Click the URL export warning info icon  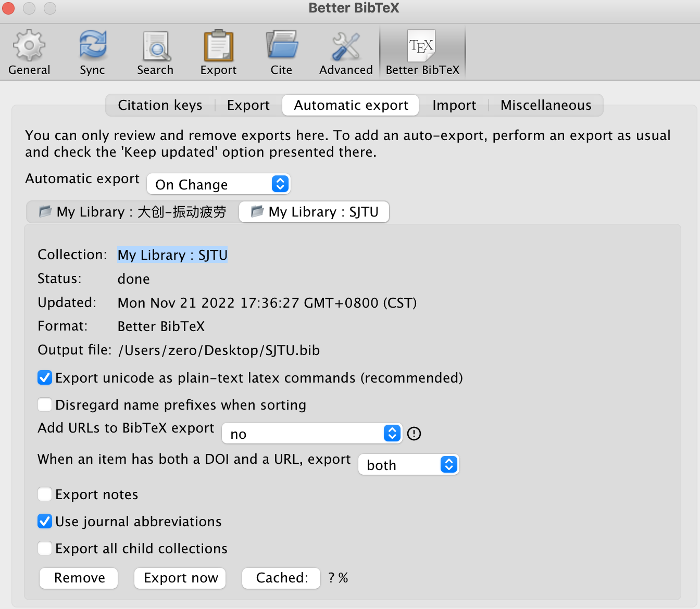coord(414,434)
